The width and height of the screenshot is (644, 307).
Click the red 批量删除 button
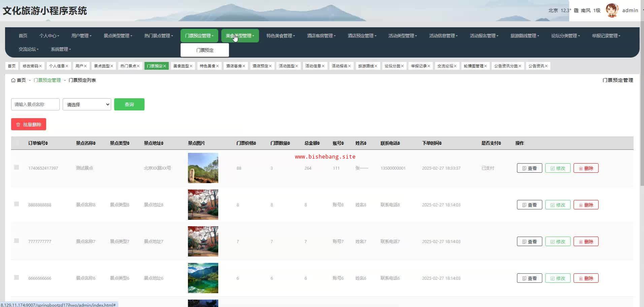29,125
